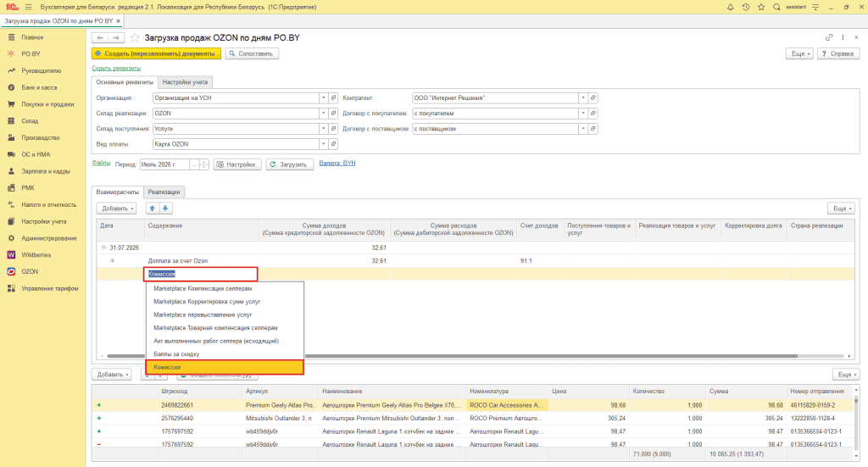Open Организация field link icon

click(x=333, y=98)
